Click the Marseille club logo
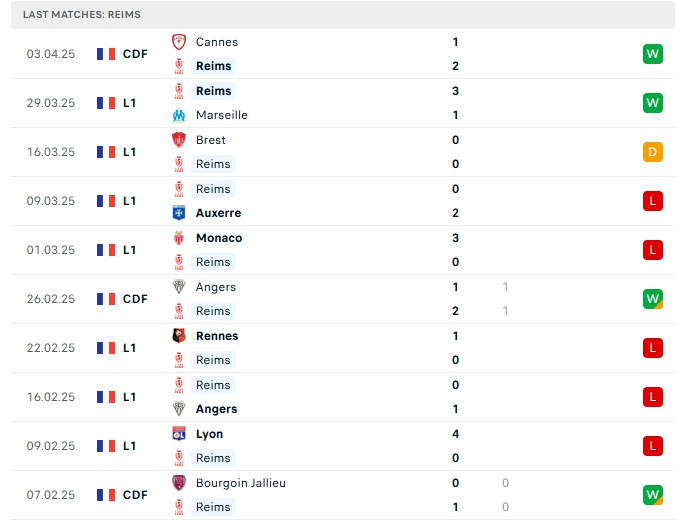This screenshot has height=521, width=687. click(179, 115)
